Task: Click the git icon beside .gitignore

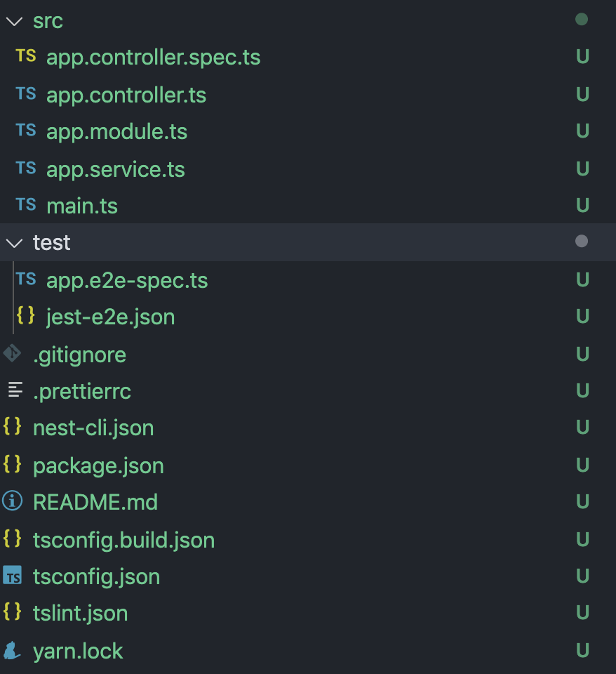Action: tap(12, 353)
